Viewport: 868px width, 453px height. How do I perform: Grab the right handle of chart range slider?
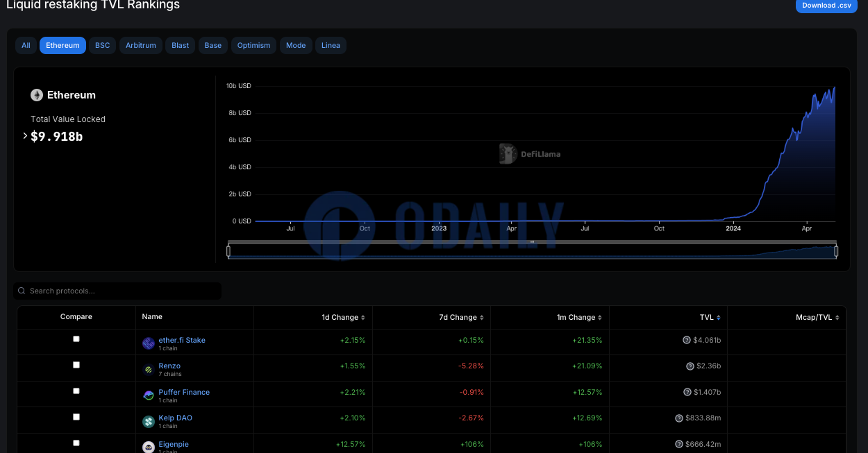(x=836, y=251)
